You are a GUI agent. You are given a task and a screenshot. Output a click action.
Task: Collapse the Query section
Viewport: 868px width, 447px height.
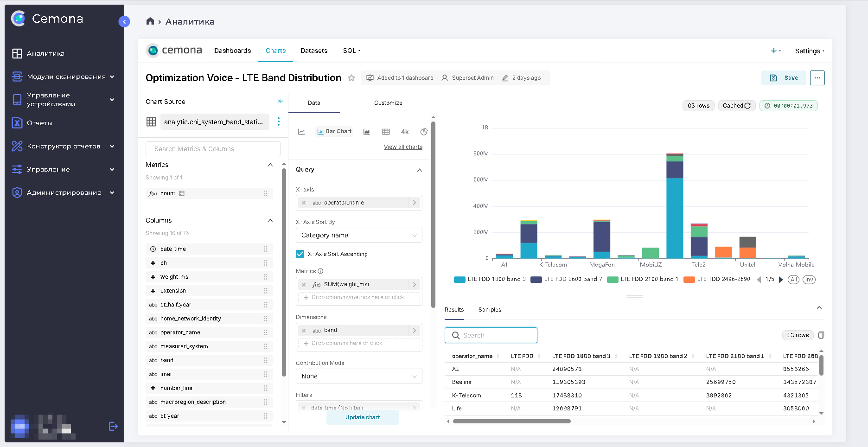[x=419, y=170]
